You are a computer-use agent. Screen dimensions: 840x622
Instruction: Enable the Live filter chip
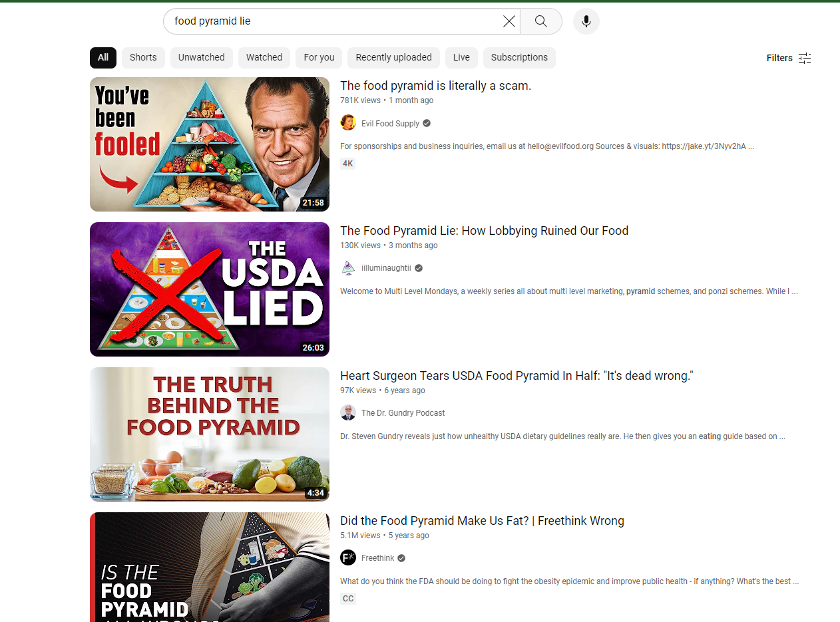point(461,58)
